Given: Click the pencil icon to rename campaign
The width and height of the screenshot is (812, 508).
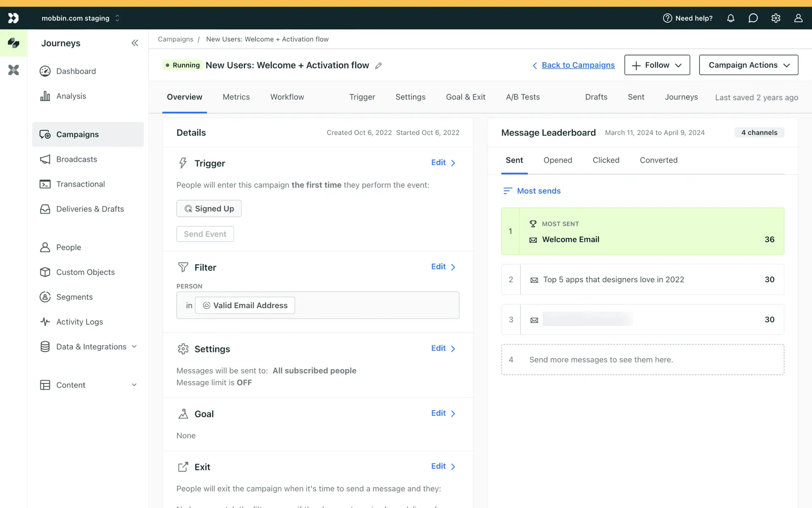Looking at the screenshot, I should pyautogui.click(x=379, y=66).
